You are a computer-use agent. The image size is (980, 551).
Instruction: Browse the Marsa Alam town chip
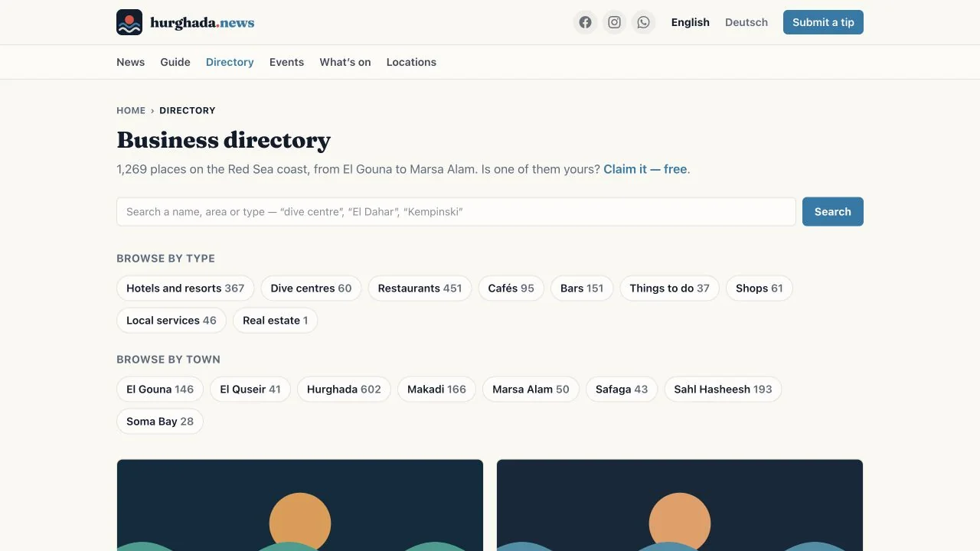click(531, 390)
